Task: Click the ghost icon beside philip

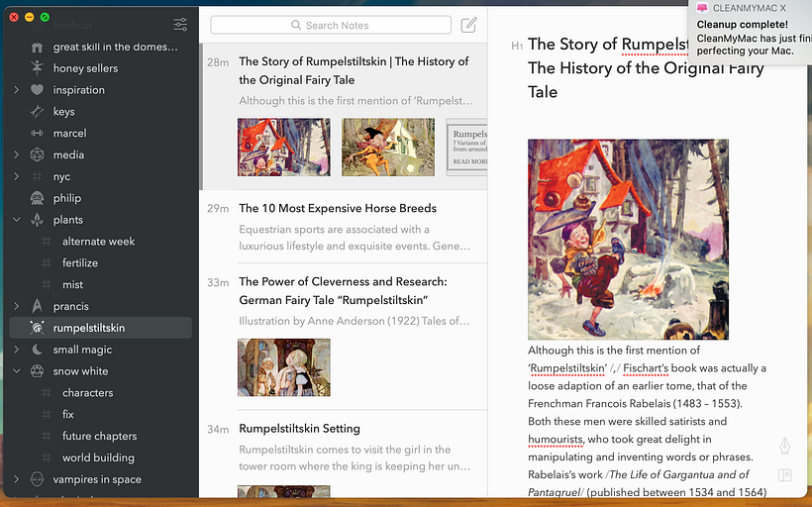Action: coord(37,198)
